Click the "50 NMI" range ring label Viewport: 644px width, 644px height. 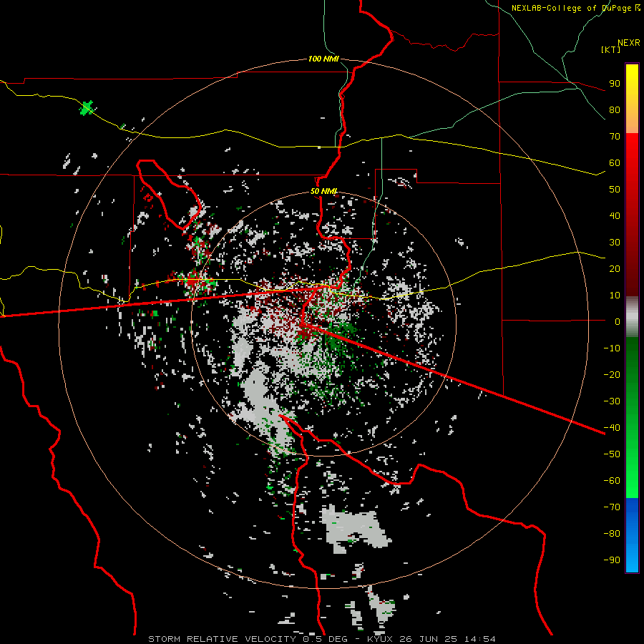click(323, 191)
